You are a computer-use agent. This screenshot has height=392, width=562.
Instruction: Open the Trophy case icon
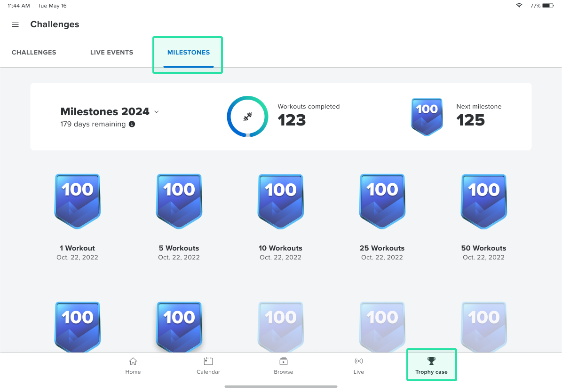coord(431,362)
